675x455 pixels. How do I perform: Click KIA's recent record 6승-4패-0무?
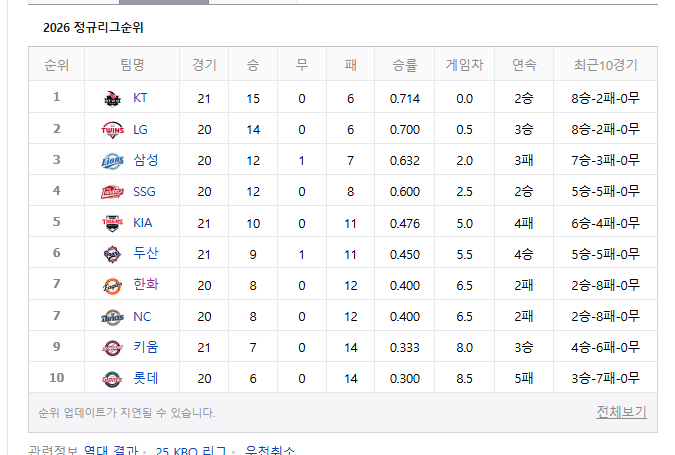[605, 223]
